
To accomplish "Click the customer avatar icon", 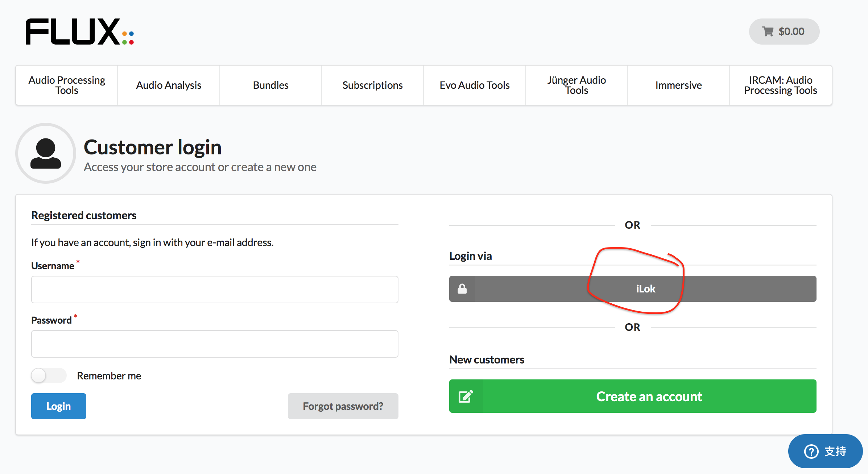I will pos(46,153).
